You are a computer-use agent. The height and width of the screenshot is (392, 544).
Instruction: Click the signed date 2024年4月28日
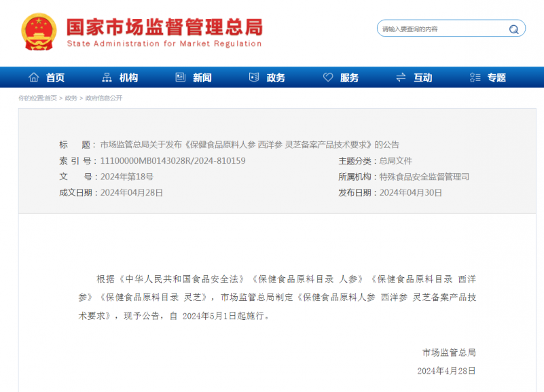click(x=446, y=371)
